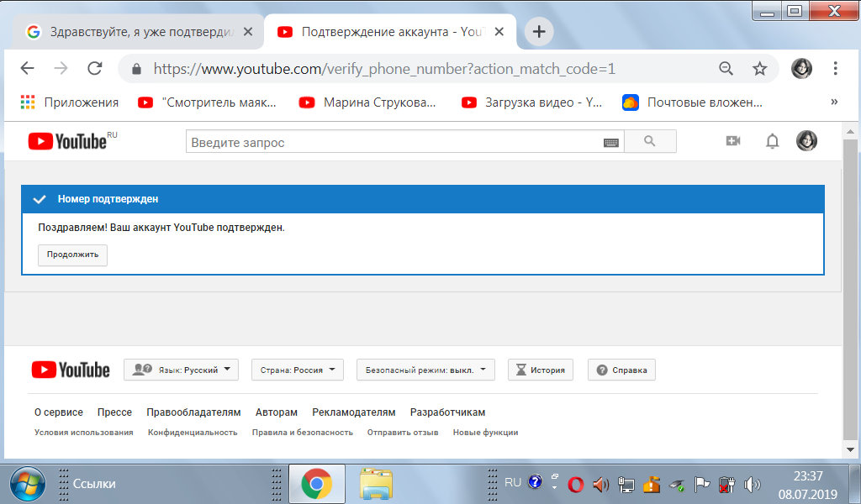The image size is (861, 504).
Task: Open the Разработчикам footer link
Action: click(x=447, y=412)
